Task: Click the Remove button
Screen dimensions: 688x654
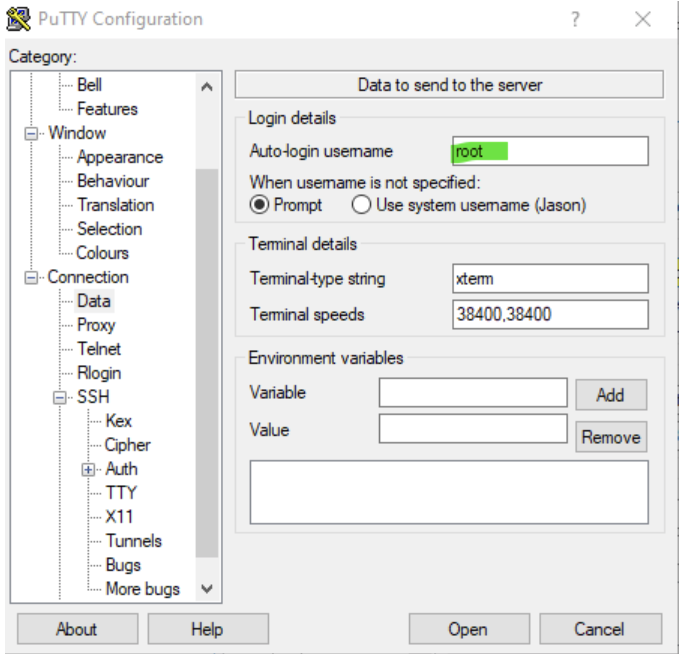Action: point(611,437)
